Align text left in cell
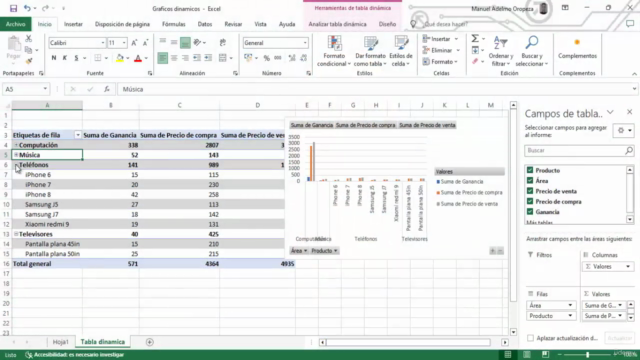 (x=162, y=58)
